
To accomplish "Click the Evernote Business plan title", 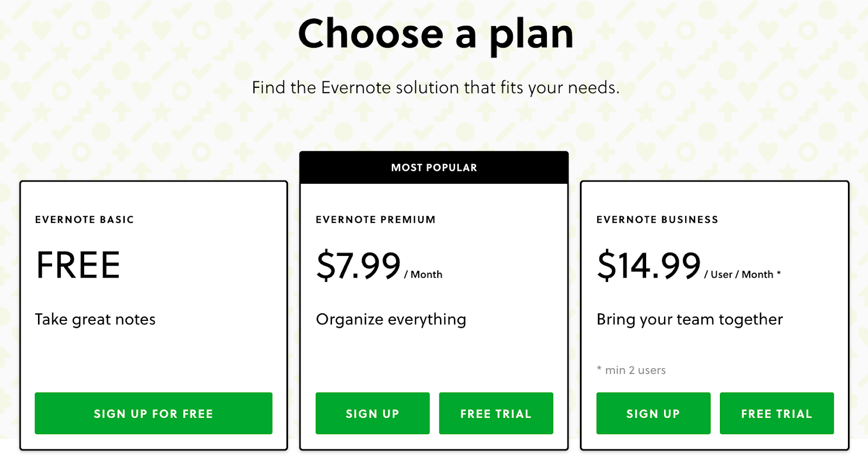I will [658, 220].
